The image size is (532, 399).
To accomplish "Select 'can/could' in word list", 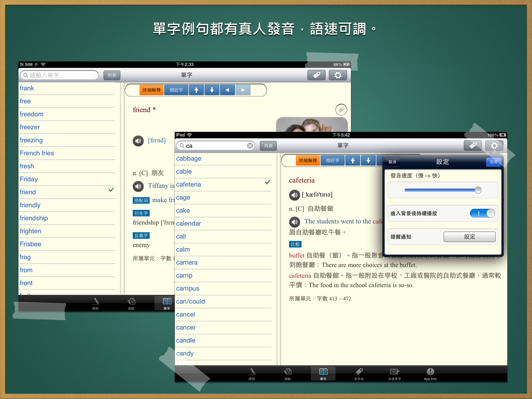I will click(223, 302).
